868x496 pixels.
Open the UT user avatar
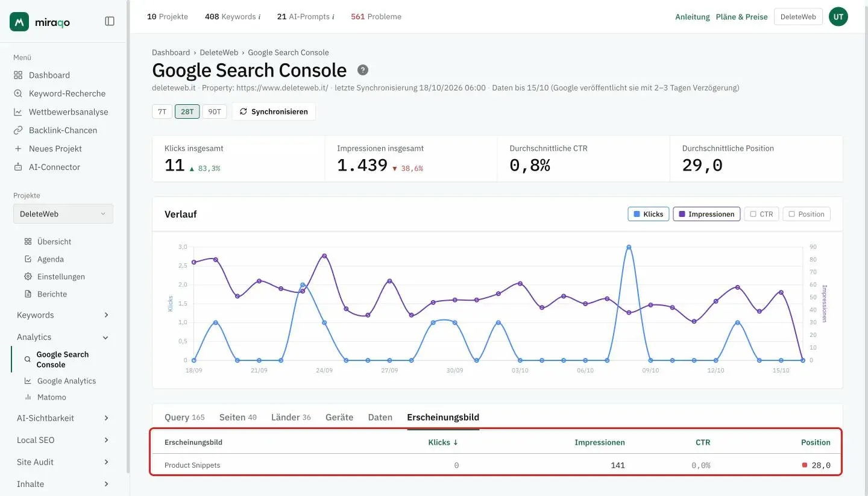coord(838,17)
